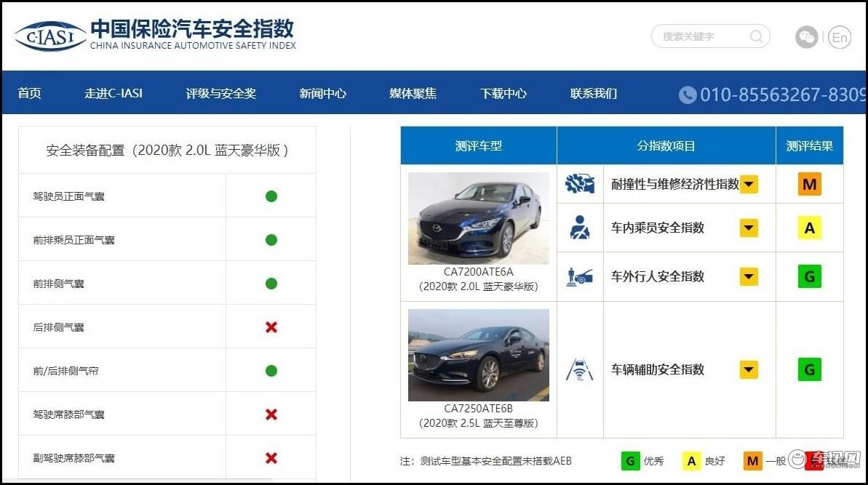Click the 010-85563267 phone number
Image resolution: width=868 pixels, height=485 pixels.
pos(783,95)
